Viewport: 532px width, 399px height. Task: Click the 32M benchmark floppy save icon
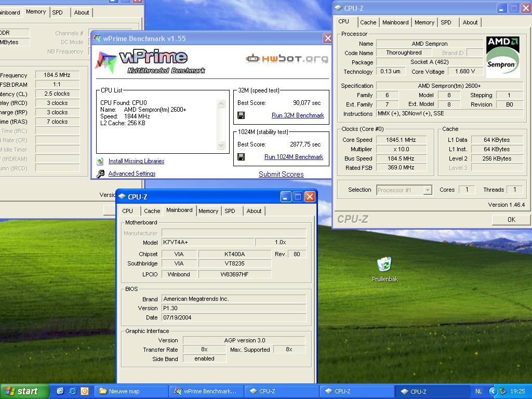(241, 115)
